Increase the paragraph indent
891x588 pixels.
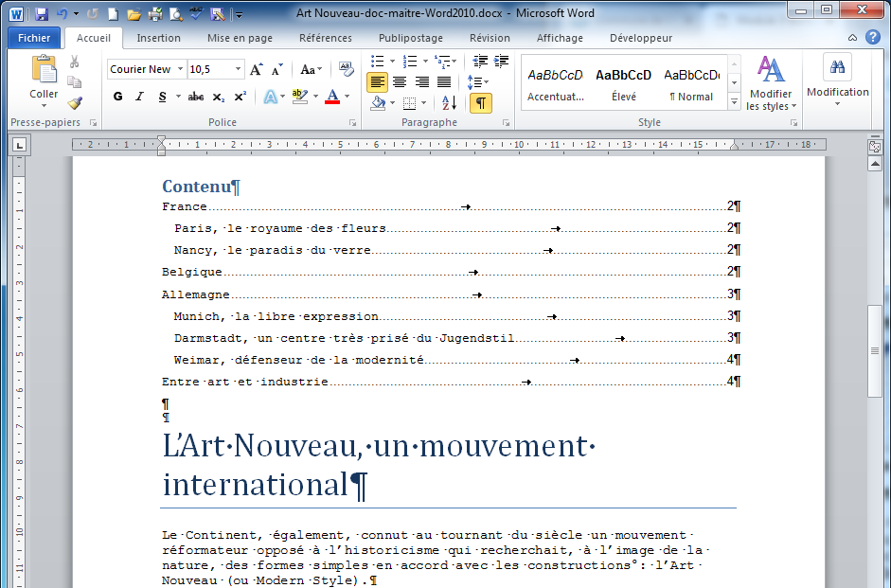[x=501, y=62]
